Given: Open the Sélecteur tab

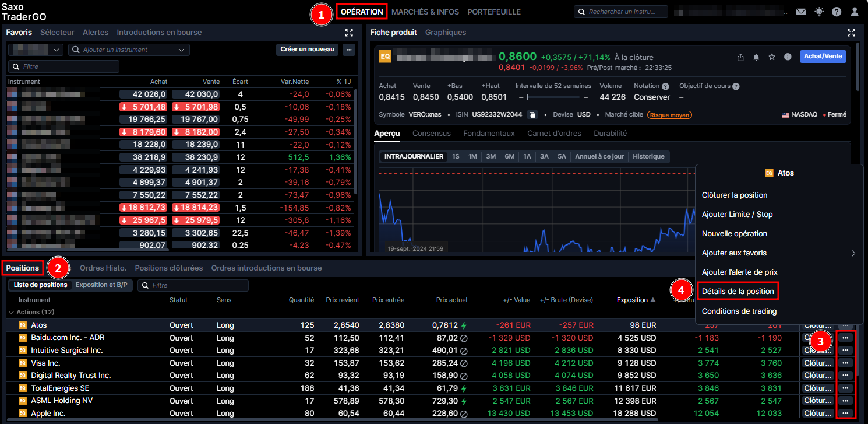Looking at the screenshot, I should (x=57, y=32).
